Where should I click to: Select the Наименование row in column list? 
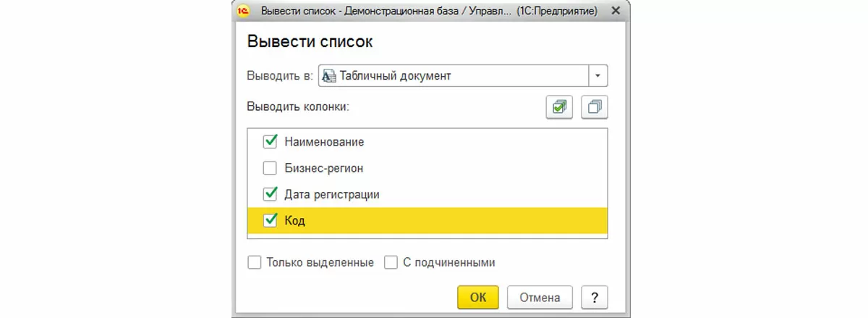coord(324,142)
